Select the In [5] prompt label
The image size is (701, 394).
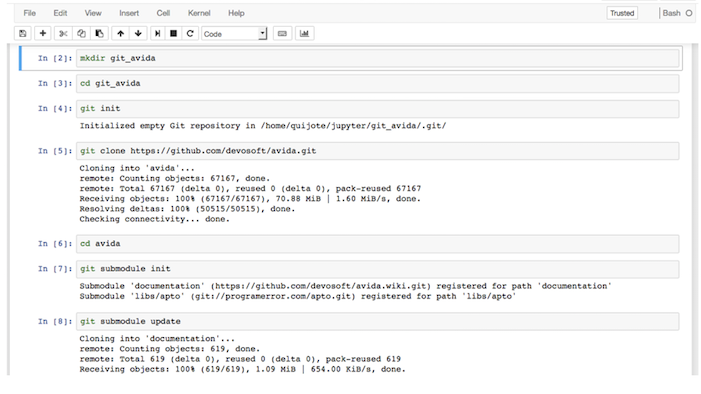coord(55,151)
